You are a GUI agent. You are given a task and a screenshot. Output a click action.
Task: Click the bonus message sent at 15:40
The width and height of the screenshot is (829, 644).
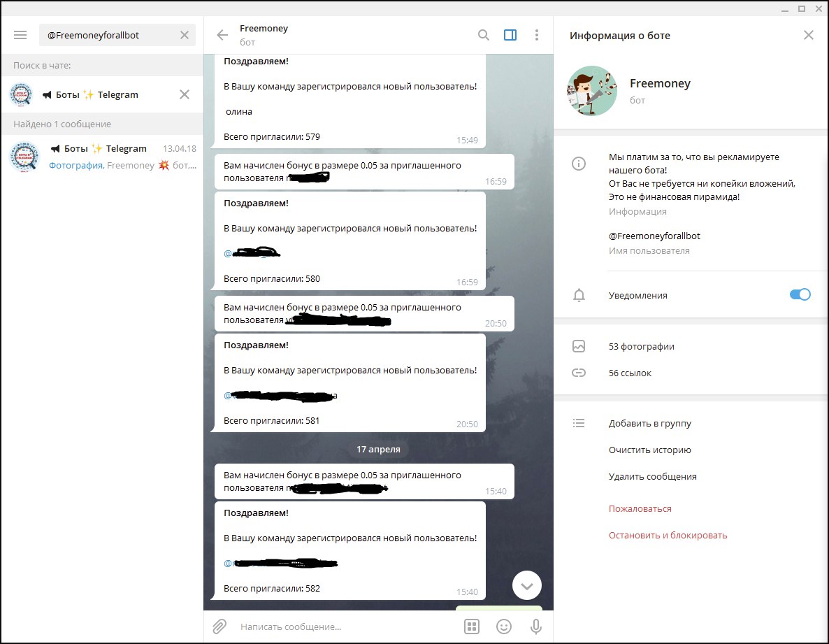(x=364, y=481)
